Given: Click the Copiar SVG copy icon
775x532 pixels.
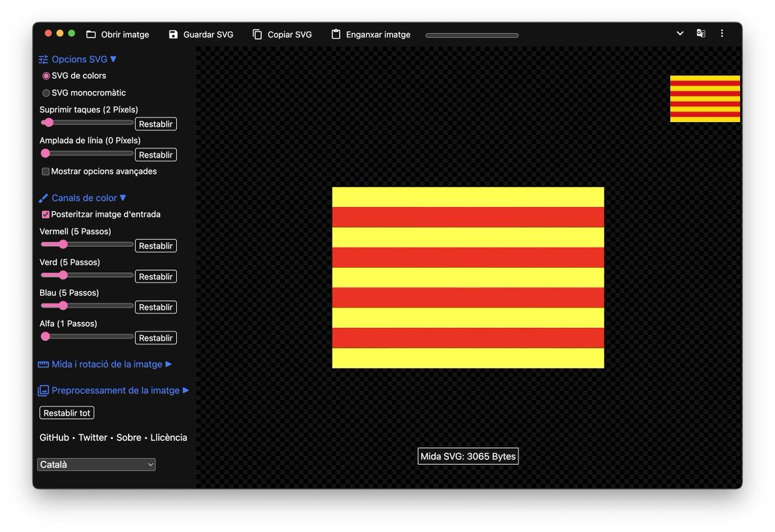Looking at the screenshot, I should 257,34.
